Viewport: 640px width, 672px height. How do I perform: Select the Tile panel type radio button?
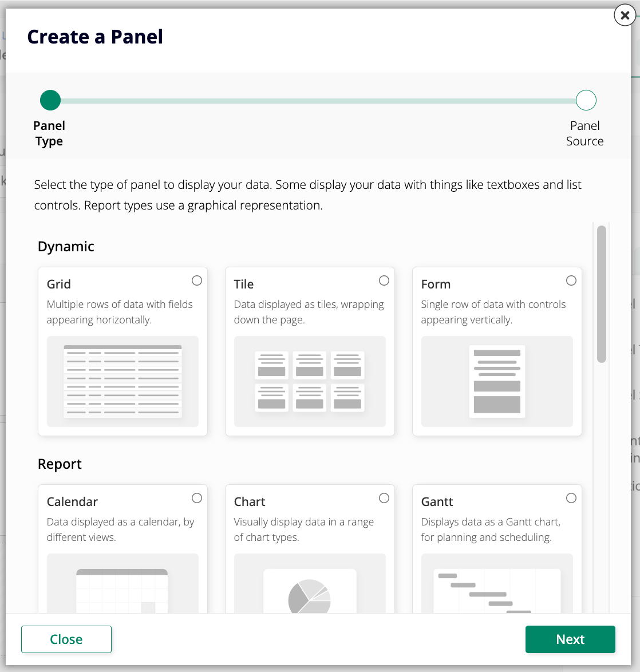pos(384,280)
